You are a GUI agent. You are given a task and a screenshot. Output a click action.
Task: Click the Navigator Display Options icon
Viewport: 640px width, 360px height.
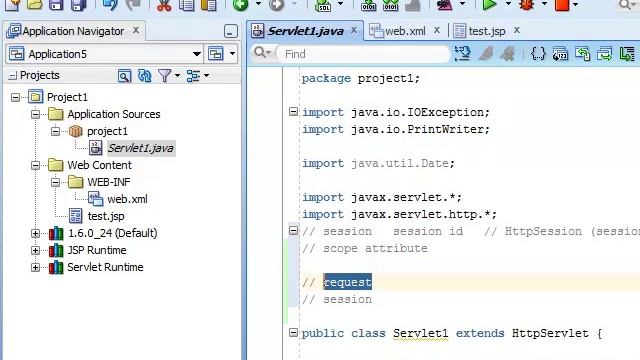(x=193, y=76)
